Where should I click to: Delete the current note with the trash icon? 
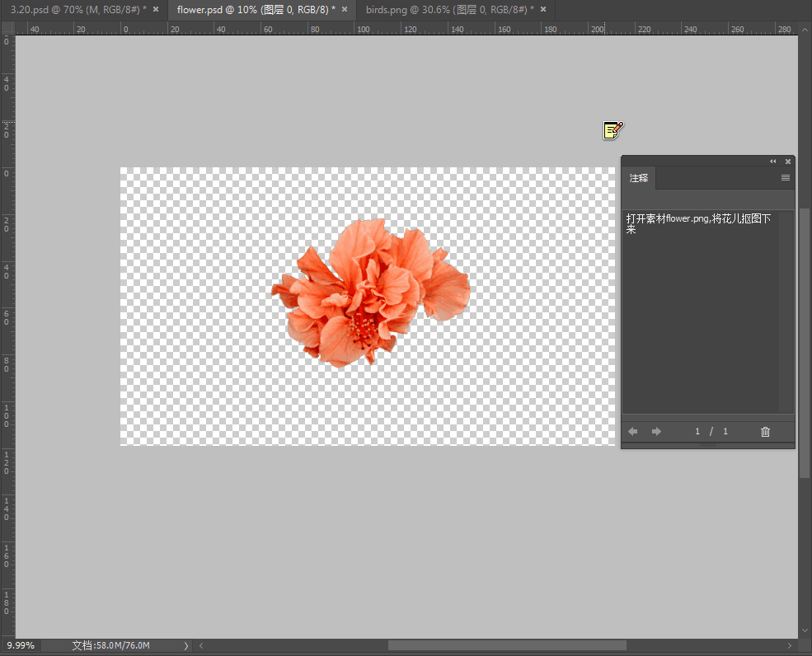tap(765, 432)
